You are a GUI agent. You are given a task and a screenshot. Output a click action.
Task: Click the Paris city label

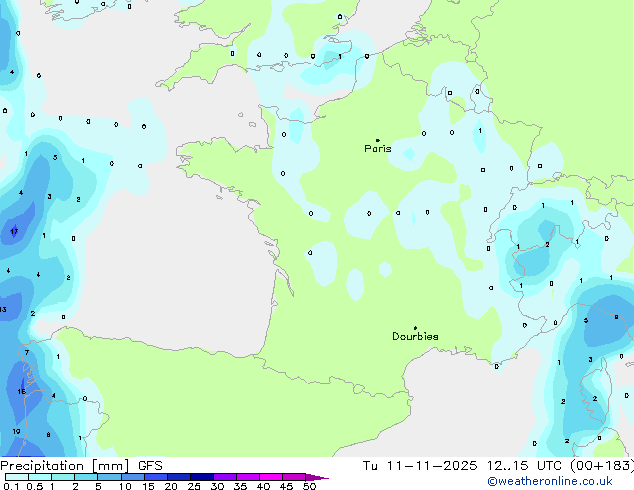[x=378, y=148]
